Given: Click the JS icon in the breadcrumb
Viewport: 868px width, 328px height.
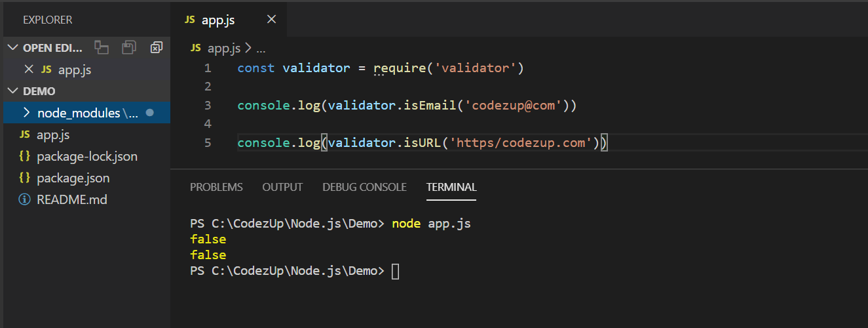Looking at the screenshot, I should coord(195,48).
